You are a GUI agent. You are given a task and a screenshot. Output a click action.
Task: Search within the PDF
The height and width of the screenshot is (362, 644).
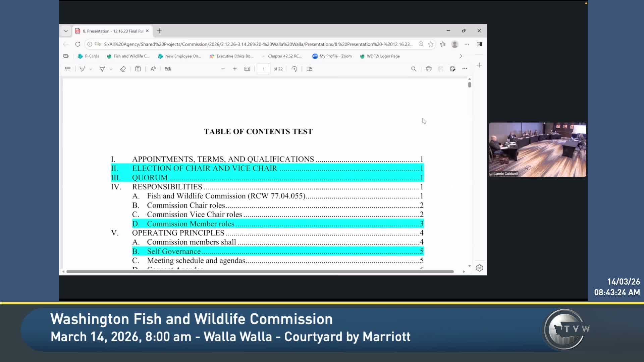pos(414,69)
